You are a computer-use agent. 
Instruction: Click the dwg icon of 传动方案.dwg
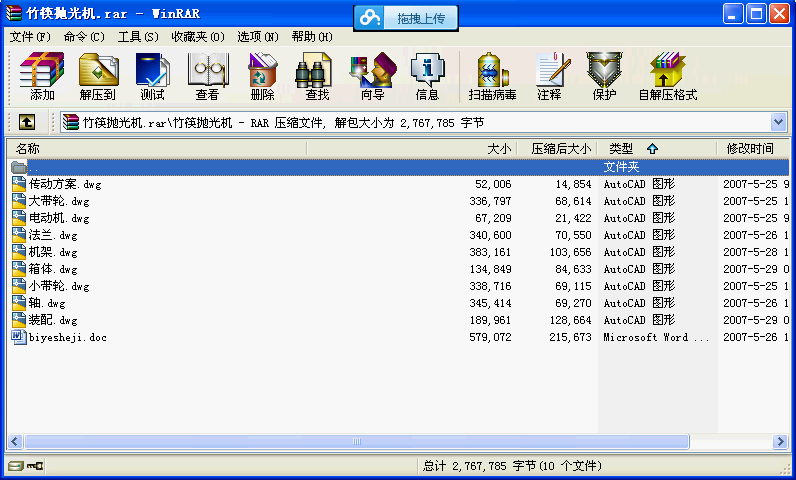[19, 184]
